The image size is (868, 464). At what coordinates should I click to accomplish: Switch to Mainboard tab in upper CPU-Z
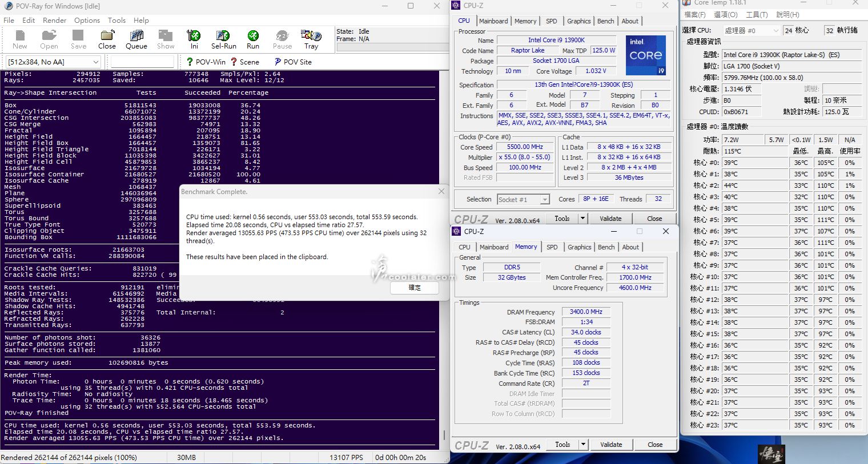pyautogui.click(x=493, y=21)
